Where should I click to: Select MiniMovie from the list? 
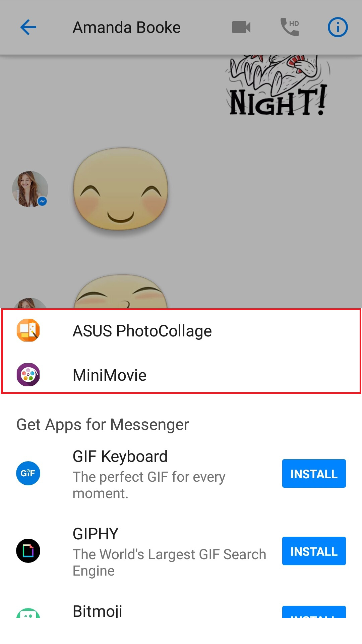110,375
